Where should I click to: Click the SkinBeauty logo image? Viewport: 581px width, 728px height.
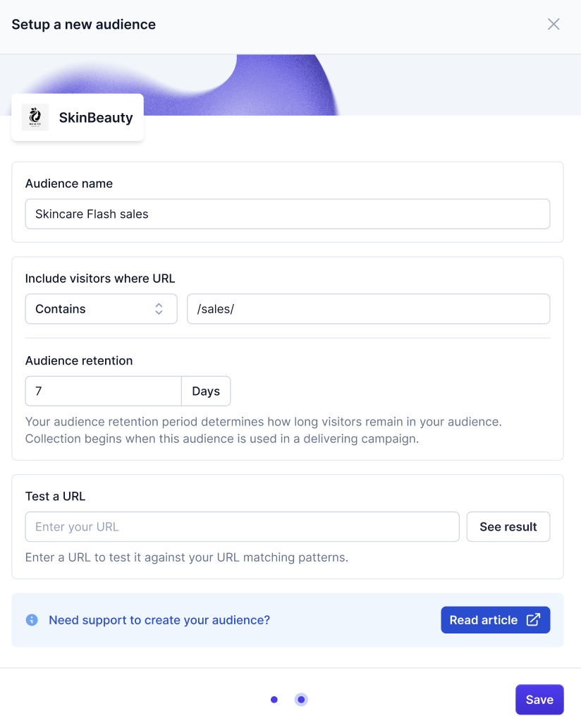(x=35, y=118)
